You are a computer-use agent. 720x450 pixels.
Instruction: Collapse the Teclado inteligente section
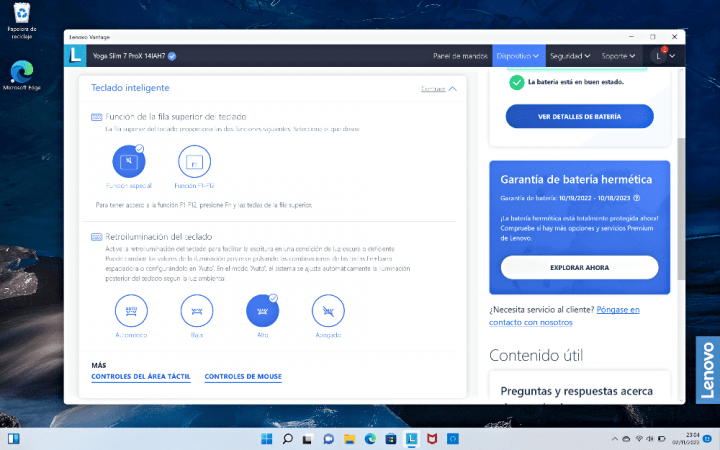[439, 89]
